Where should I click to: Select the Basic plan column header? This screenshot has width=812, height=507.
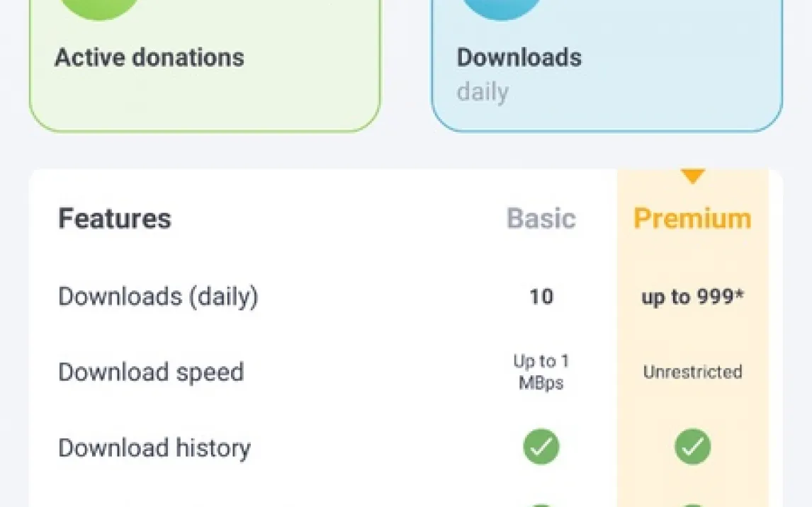pos(541,219)
